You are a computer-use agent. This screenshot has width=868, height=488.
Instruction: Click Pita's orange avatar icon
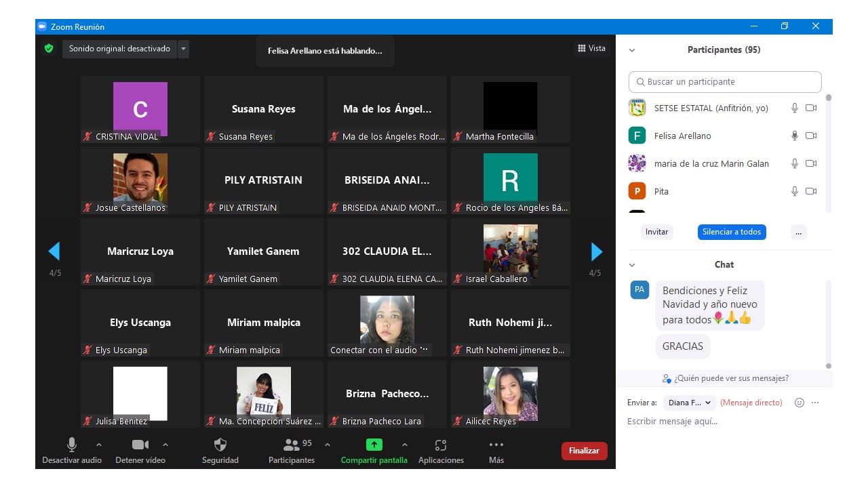pos(637,191)
